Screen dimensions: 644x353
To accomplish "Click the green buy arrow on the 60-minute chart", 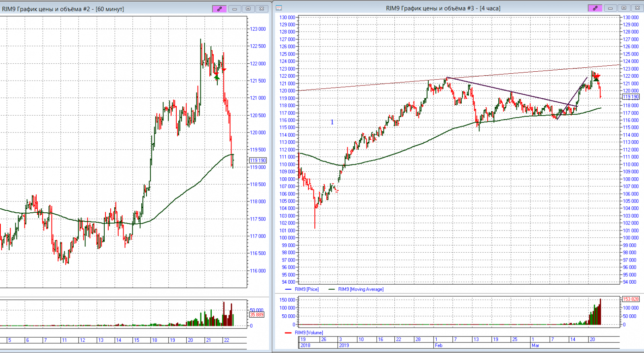I will (217, 77).
